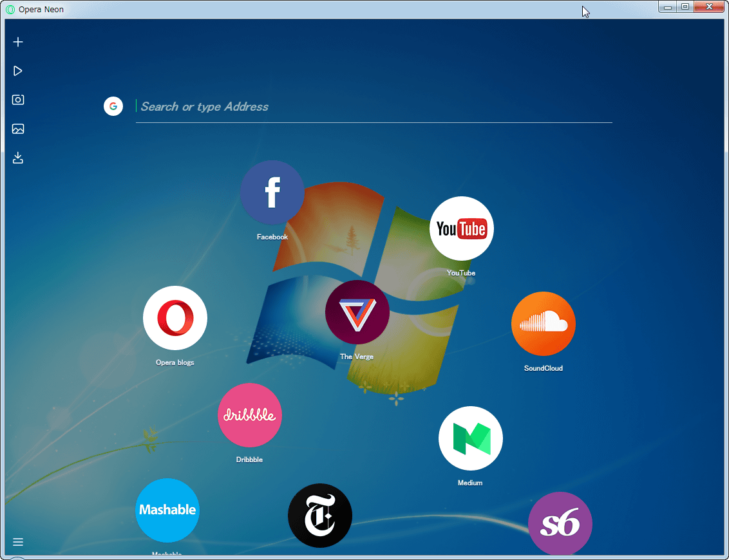Click the SoundCloud label text

click(x=544, y=369)
